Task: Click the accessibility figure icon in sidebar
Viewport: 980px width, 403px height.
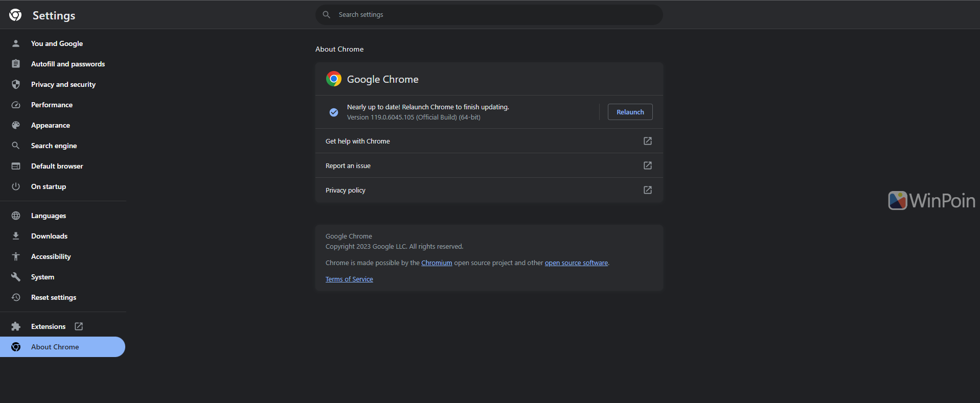Action: coord(16,256)
